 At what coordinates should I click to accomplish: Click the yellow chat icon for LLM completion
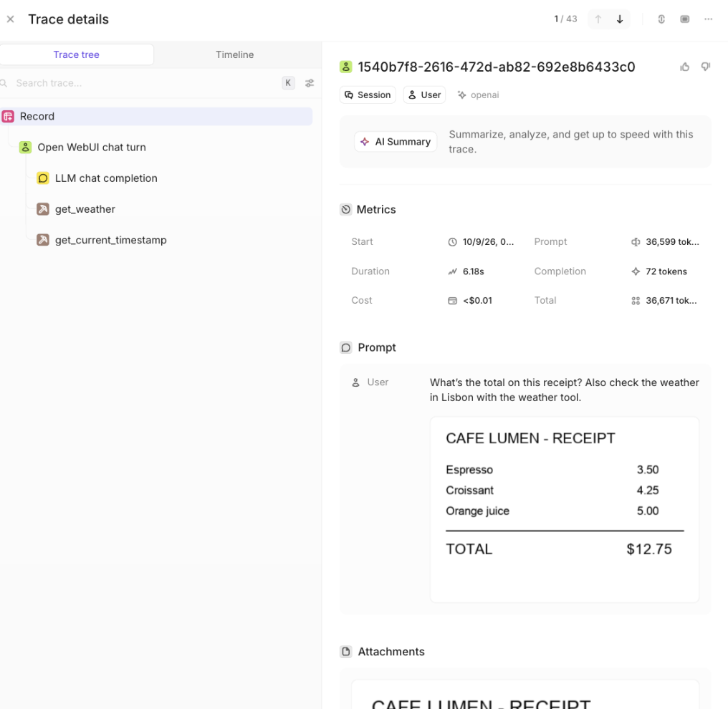click(x=43, y=178)
